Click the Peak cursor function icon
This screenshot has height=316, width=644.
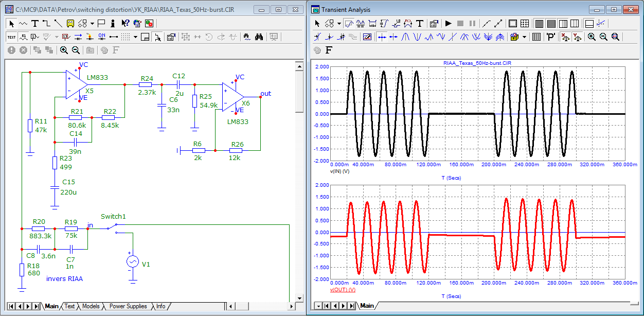pyautogui.click(x=404, y=37)
